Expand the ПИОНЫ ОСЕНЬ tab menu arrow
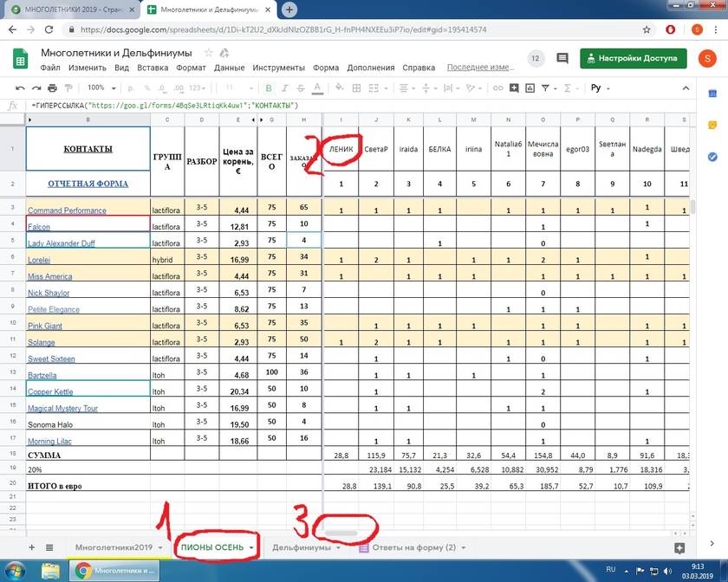This screenshot has height=582, width=728. pos(252,547)
